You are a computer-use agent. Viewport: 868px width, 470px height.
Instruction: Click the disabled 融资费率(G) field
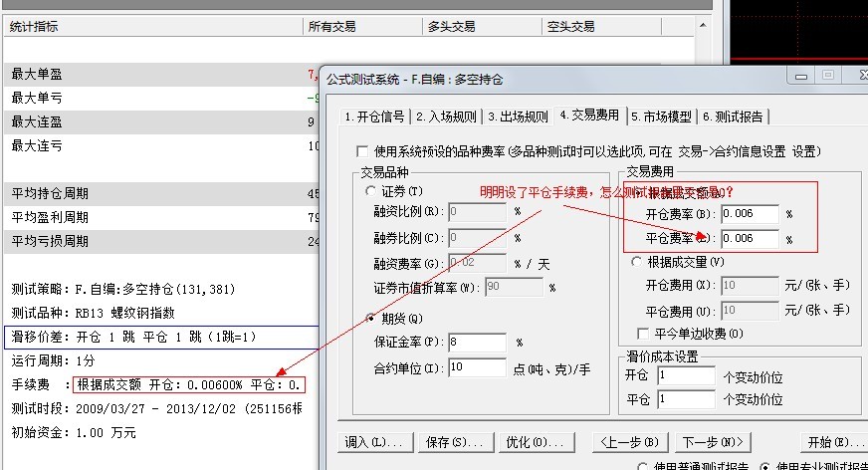pyautogui.click(x=477, y=263)
